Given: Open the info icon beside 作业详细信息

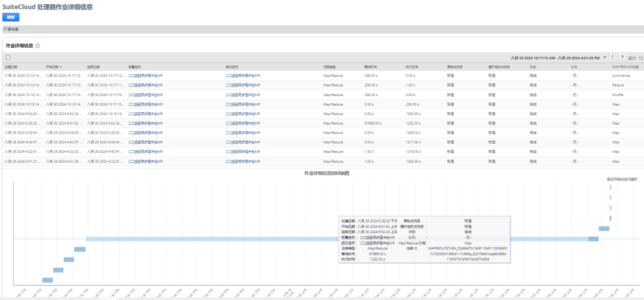Looking at the screenshot, I should pos(38,45).
